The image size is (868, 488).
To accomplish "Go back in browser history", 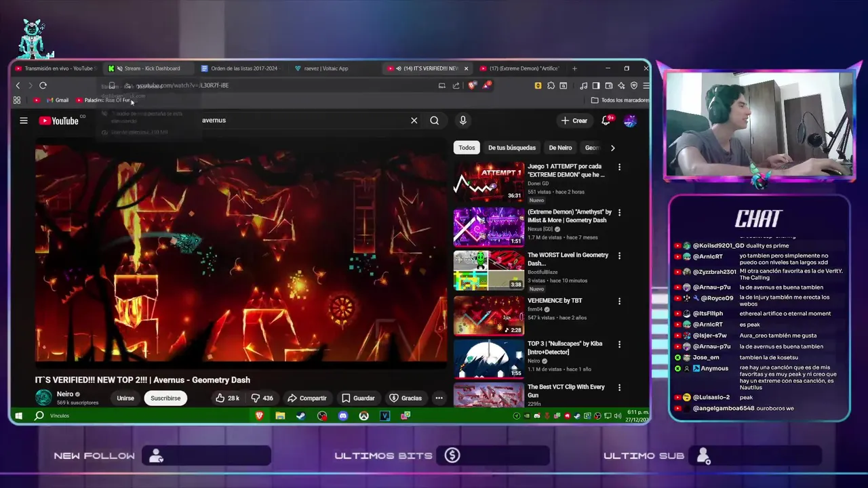I will coord(18,85).
